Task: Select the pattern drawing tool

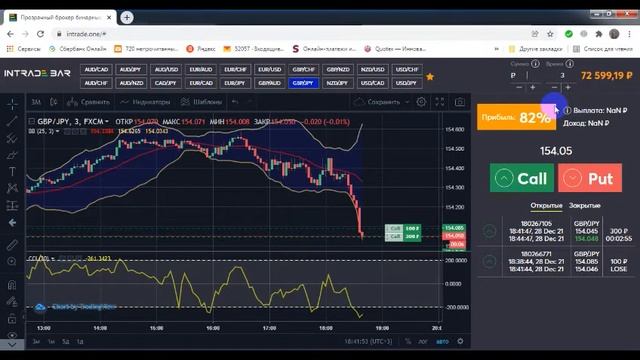Action: [12, 188]
